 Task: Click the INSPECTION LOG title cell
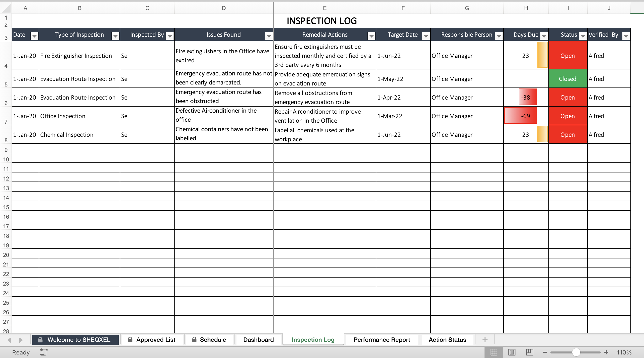pos(321,21)
